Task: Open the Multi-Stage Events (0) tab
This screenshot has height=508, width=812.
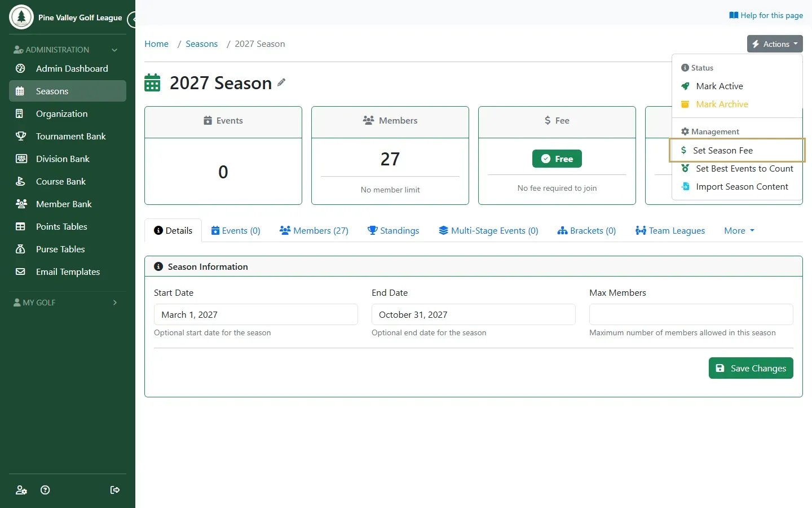Action: pyautogui.click(x=488, y=230)
